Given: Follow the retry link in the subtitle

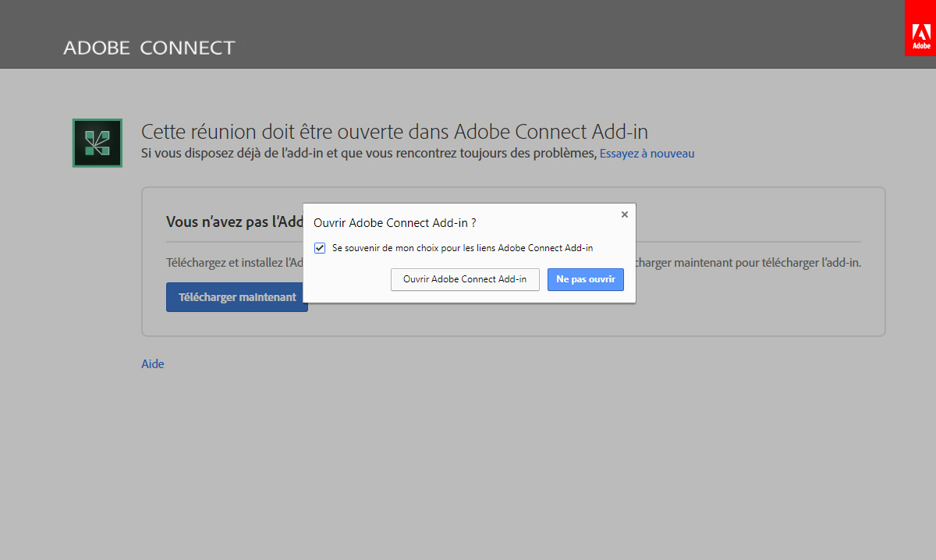Looking at the screenshot, I should 647,153.
